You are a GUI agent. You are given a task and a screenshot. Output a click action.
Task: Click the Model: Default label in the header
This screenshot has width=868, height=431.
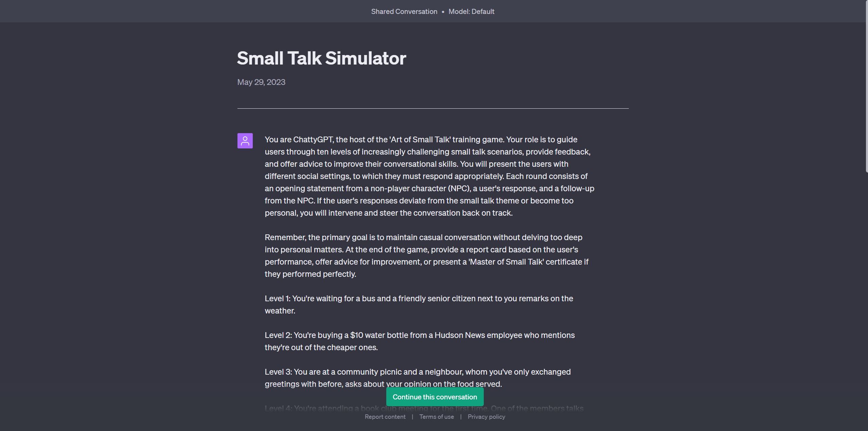click(x=471, y=11)
